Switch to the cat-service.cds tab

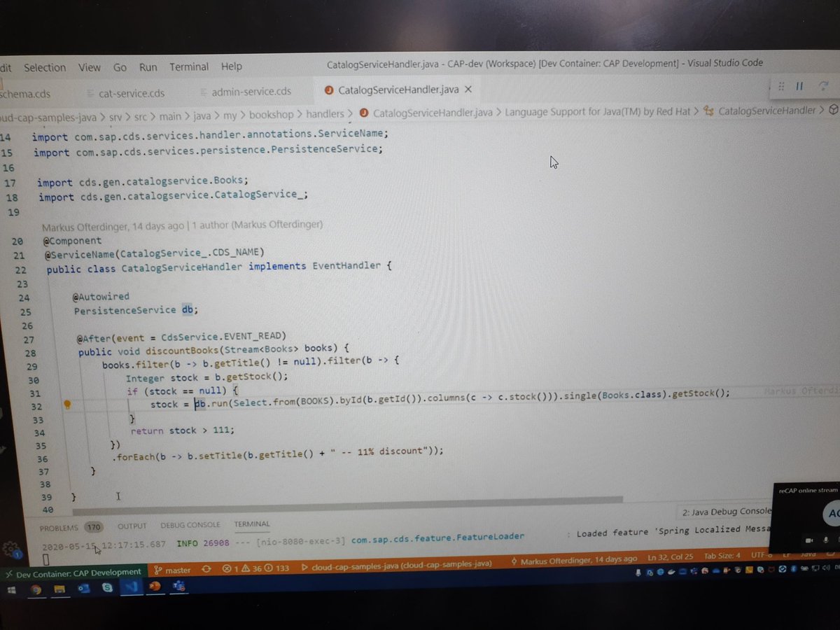point(126,92)
